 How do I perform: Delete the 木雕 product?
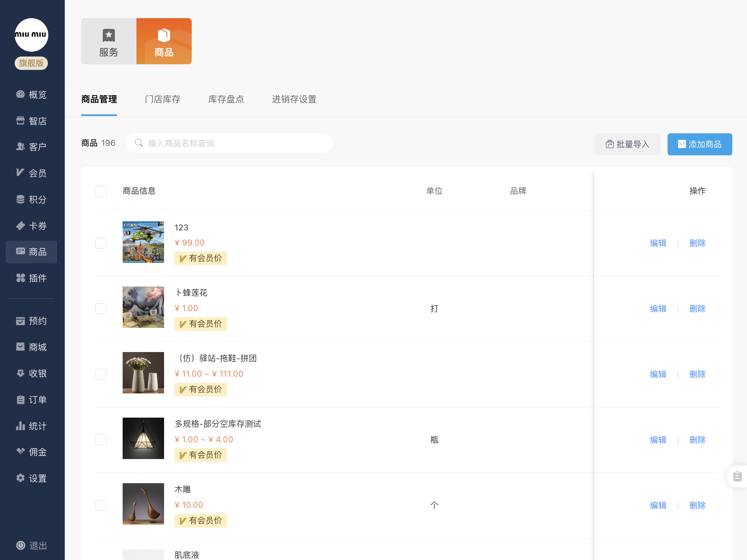(x=697, y=505)
